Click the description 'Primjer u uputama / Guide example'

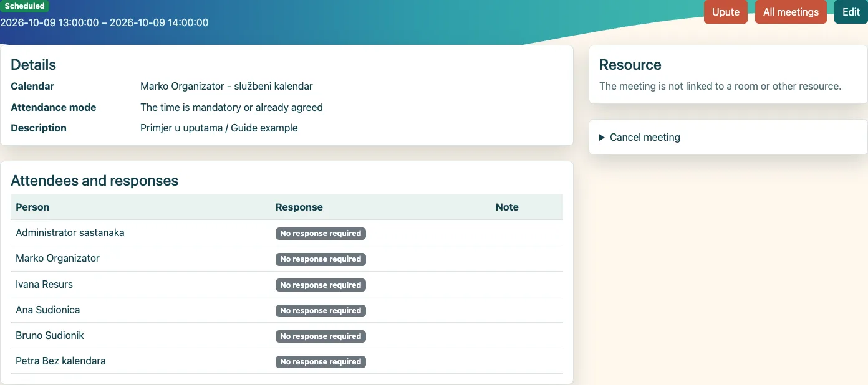[219, 128]
